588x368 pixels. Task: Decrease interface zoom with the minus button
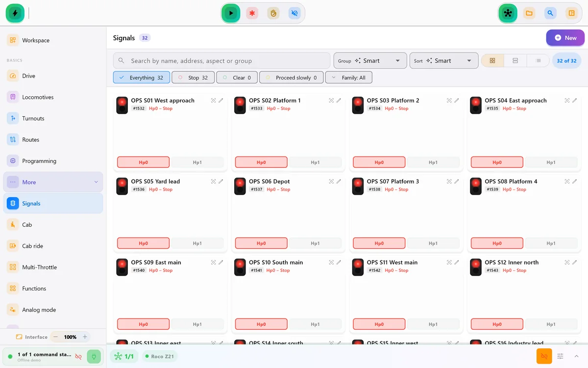coord(55,337)
